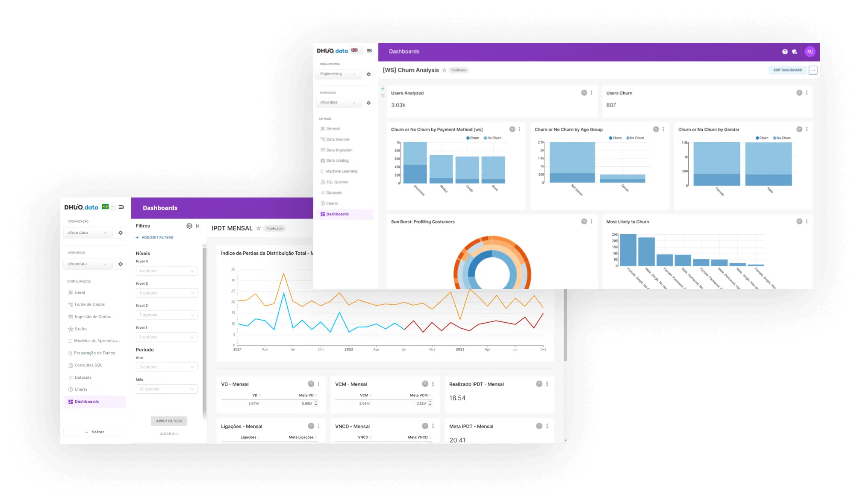The width and height of the screenshot is (863, 504).
Task: Open three-dot menu on VD - Mensal card
Action: click(319, 384)
